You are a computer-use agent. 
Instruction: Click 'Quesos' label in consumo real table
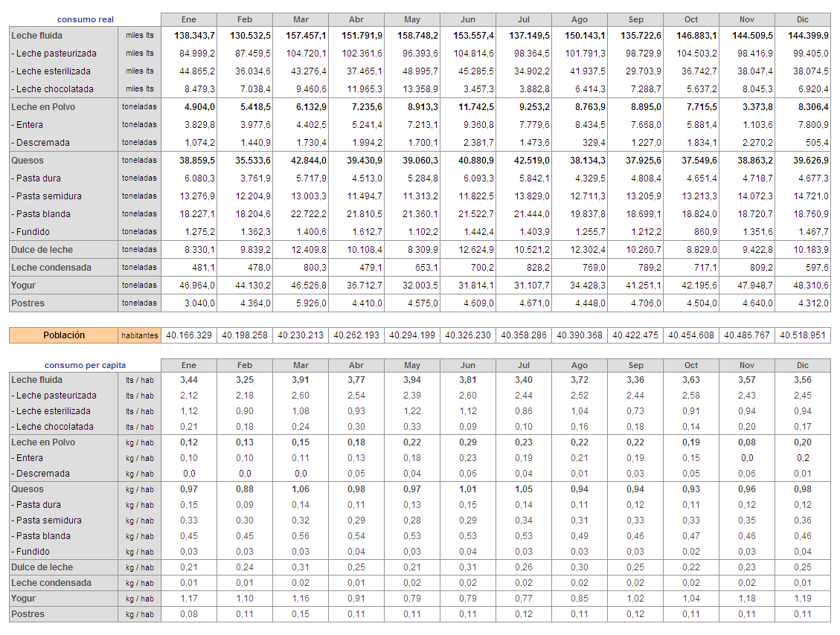[x=28, y=161]
